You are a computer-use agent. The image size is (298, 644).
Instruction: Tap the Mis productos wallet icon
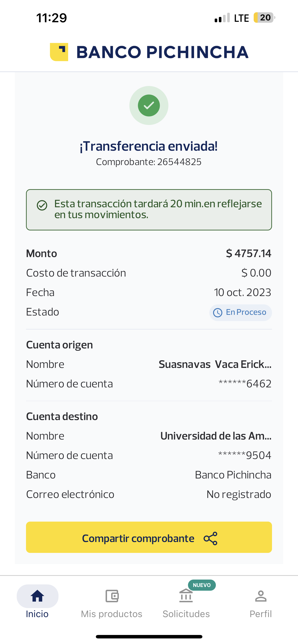(x=112, y=596)
